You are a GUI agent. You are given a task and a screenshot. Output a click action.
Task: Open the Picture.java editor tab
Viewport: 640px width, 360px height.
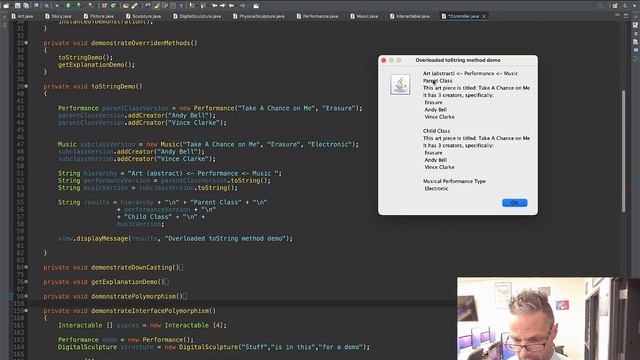pos(98,16)
